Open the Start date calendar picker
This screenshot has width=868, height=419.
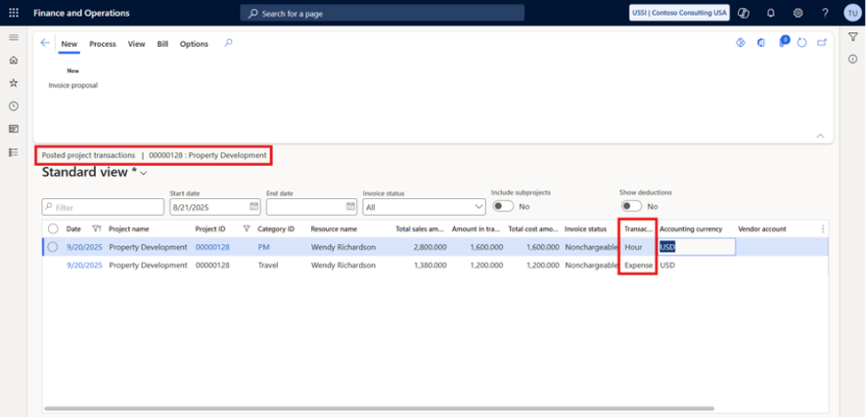click(253, 206)
